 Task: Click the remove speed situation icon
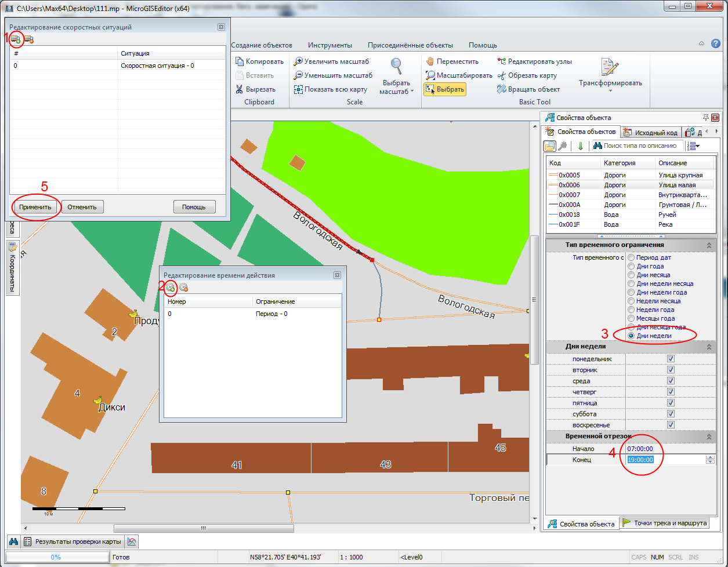(28, 39)
